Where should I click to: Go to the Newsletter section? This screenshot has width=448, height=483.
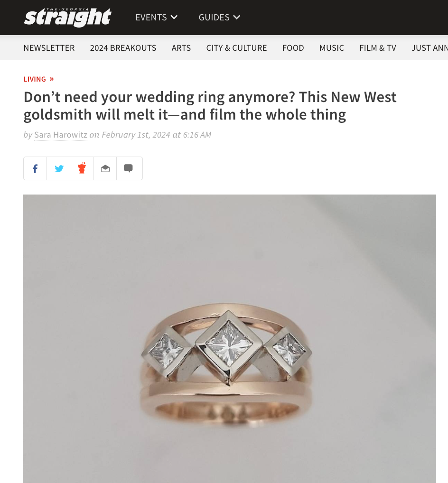[x=49, y=48]
